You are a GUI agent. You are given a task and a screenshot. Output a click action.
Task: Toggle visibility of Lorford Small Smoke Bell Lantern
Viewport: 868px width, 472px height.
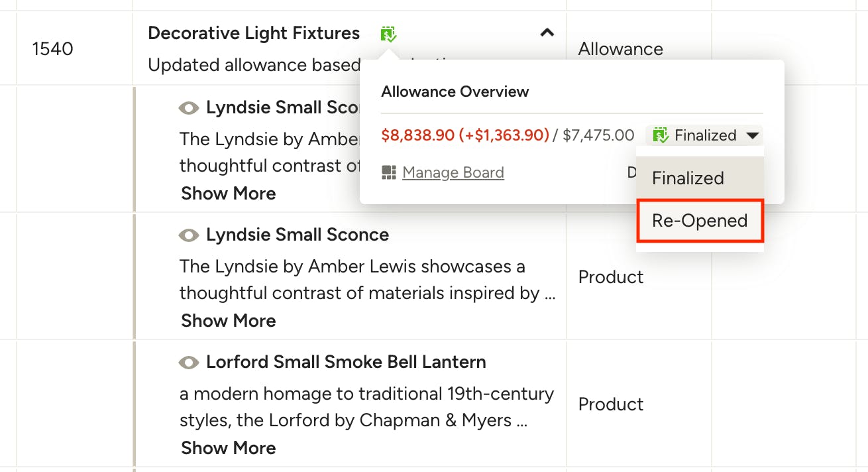tap(190, 363)
